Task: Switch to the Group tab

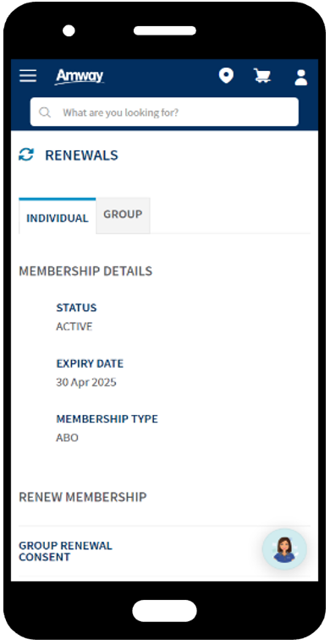Action: pos(123,215)
